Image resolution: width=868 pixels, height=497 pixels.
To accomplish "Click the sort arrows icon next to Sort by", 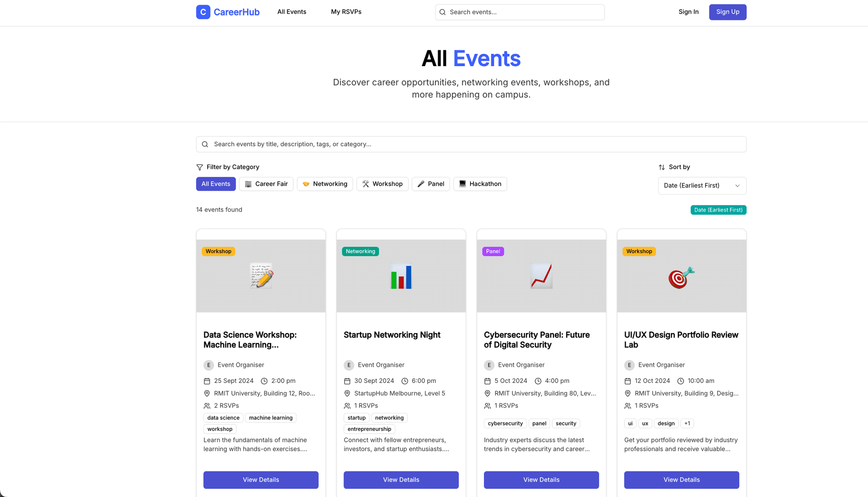I will [x=662, y=167].
